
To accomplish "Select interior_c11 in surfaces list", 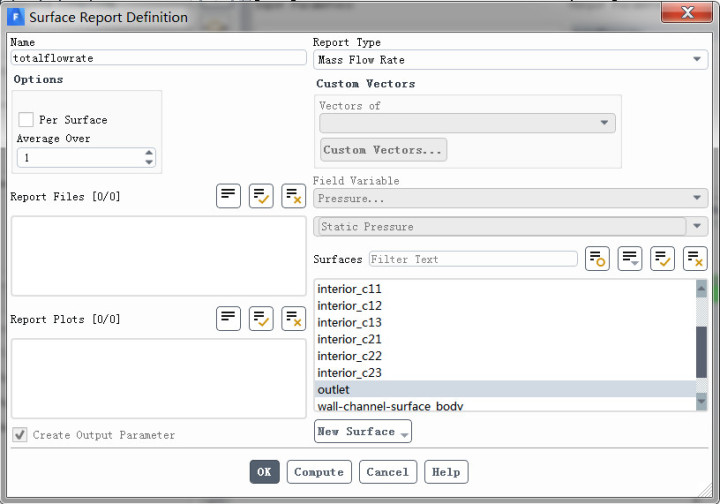I will point(505,289).
